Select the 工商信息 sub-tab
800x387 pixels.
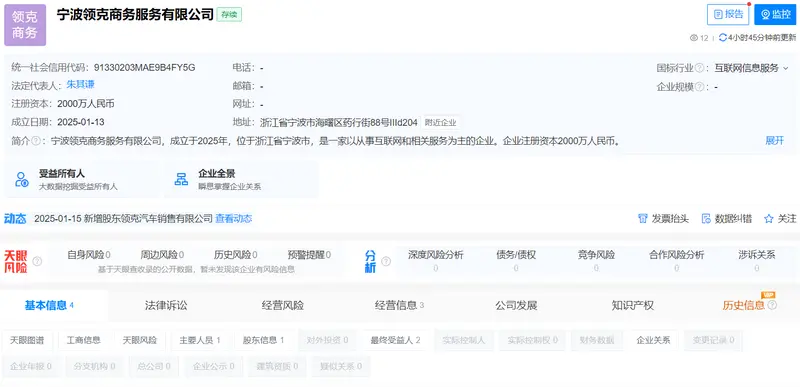[84, 340]
